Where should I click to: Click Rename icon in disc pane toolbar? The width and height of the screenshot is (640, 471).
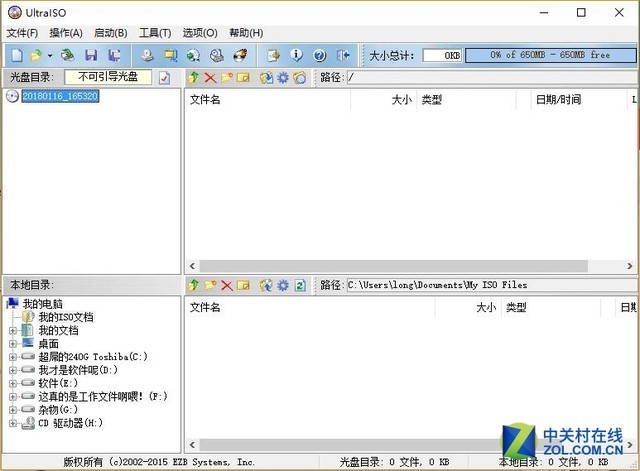coord(243,77)
